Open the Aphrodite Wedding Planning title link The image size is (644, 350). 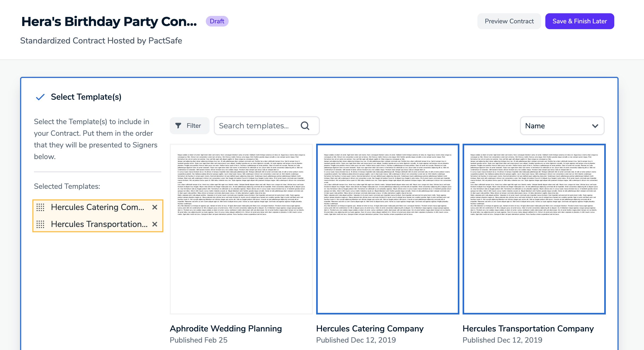click(x=226, y=329)
